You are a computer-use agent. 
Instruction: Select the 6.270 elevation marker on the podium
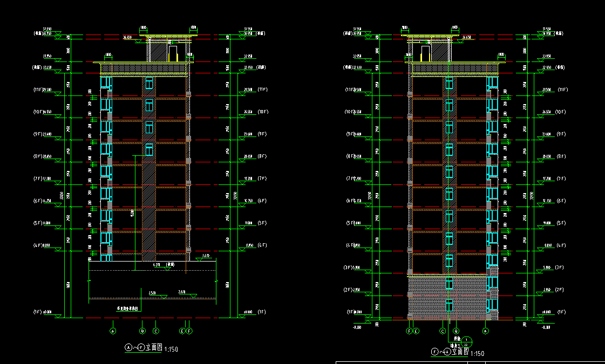click(x=167, y=268)
